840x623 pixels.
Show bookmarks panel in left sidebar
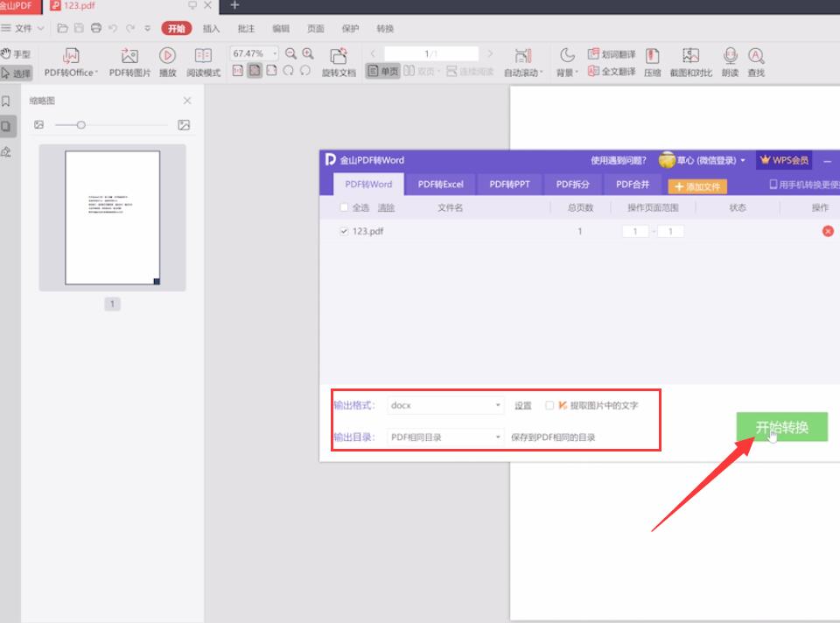pyautogui.click(x=6, y=101)
